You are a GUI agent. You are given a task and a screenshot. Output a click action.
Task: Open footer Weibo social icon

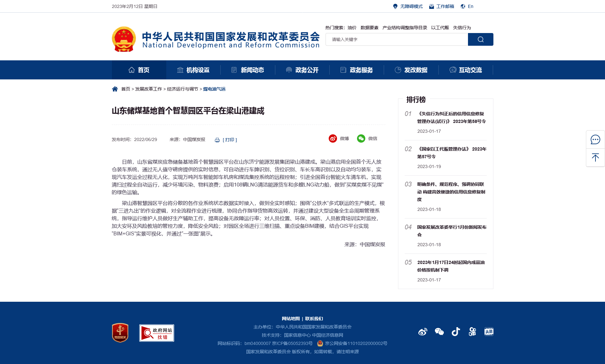(423, 332)
